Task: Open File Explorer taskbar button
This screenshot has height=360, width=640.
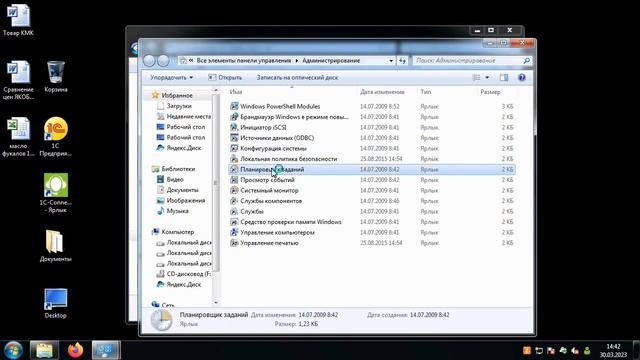Action: [44, 350]
